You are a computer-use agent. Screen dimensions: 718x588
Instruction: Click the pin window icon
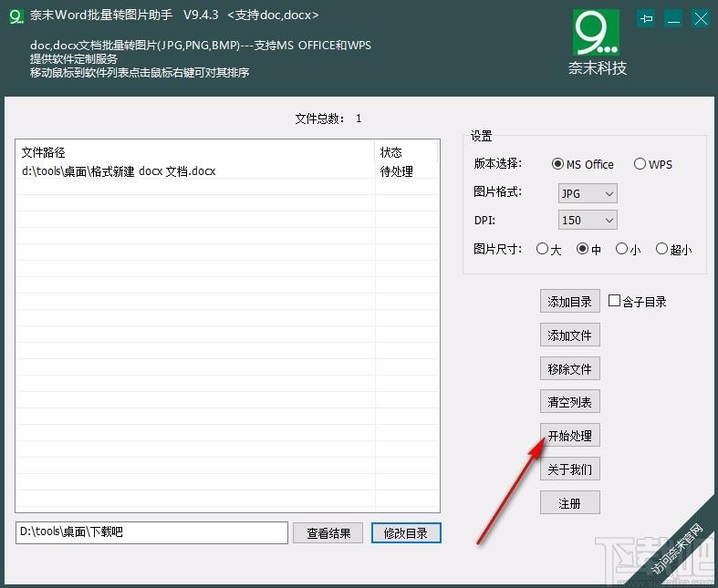pos(646,19)
